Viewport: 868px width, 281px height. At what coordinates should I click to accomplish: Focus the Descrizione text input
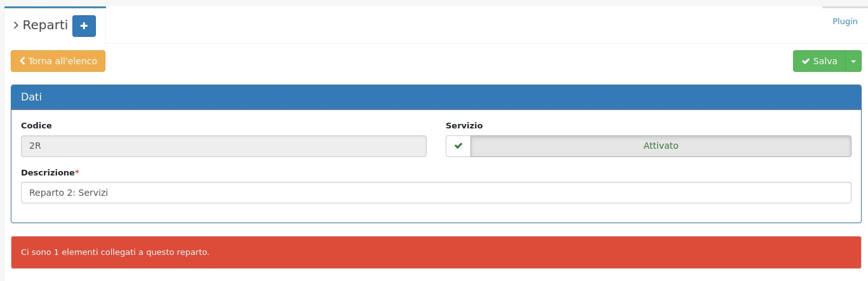436,193
